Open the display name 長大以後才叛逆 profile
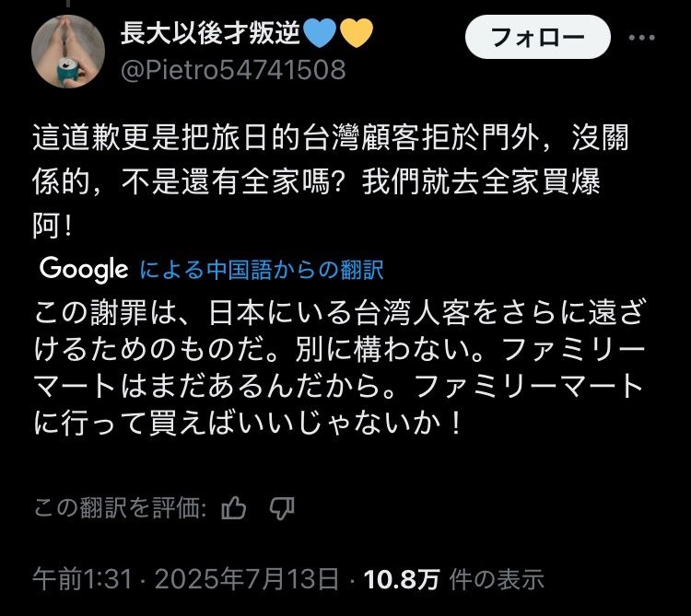 210,33
